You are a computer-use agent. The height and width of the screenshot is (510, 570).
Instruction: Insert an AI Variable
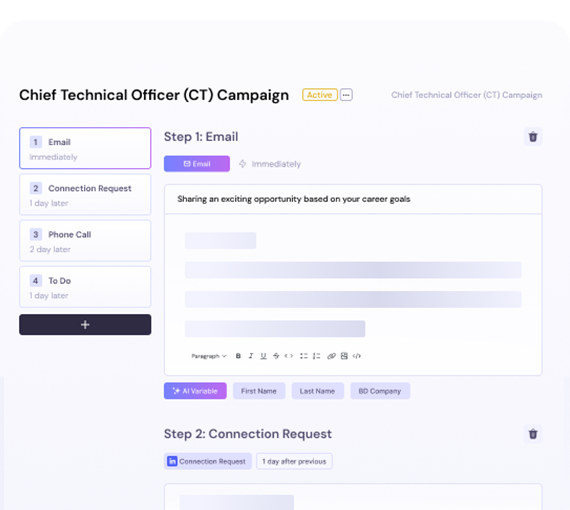tap(195, 391)
